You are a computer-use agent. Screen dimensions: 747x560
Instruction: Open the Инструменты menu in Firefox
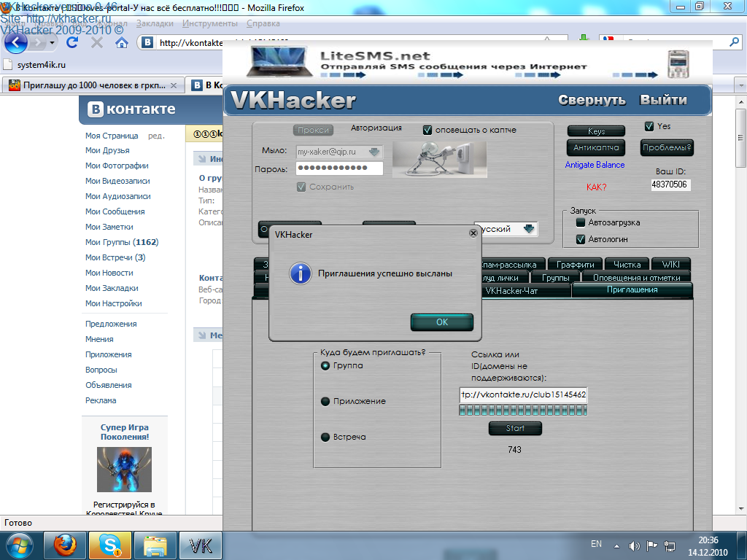[x=209, y=23]
